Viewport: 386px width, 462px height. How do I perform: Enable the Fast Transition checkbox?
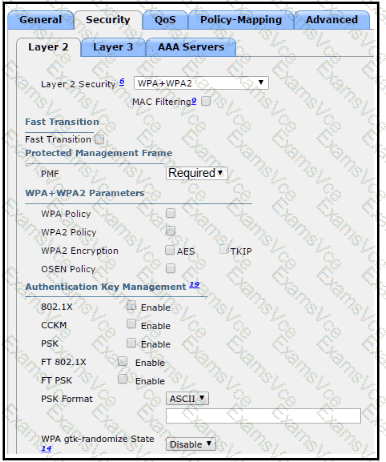click(x=99, y=139)
